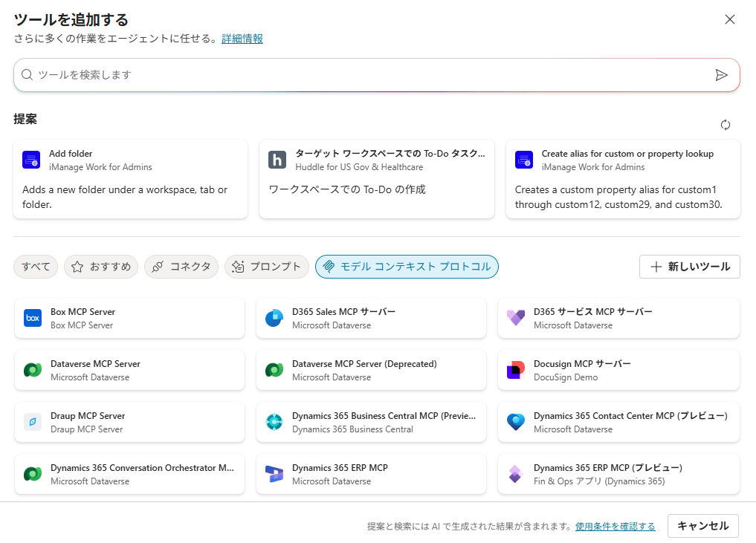This screenshot has width=756, height=543.
Task: Click the Add folder iManage icon
Action: tap(31, 160)
